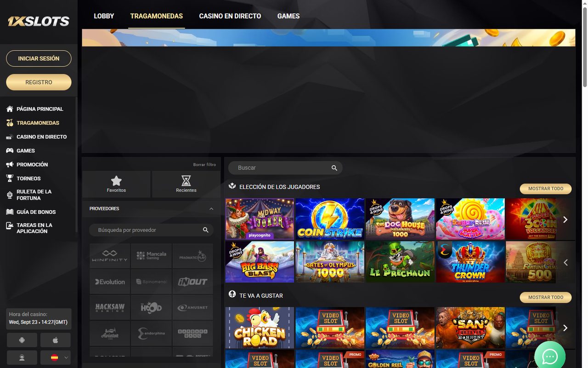
Task: Click the Borrar filtro link
Action: pos(204,165)
